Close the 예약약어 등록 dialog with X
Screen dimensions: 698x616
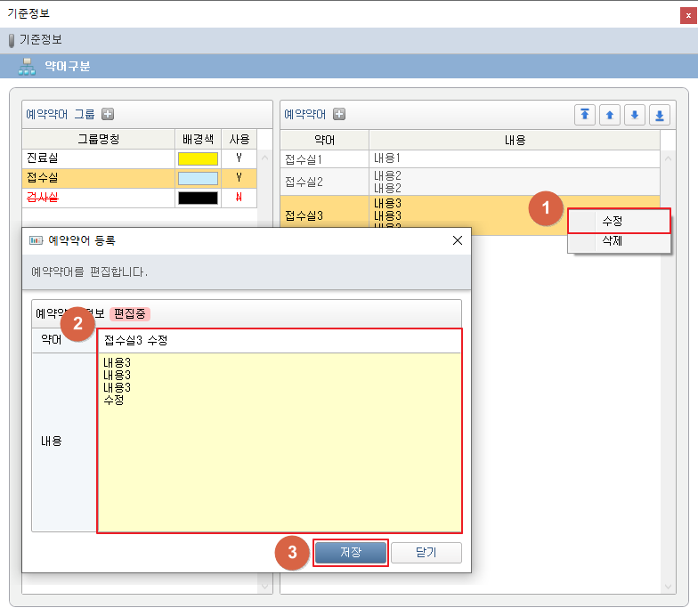tap(458, 240)
